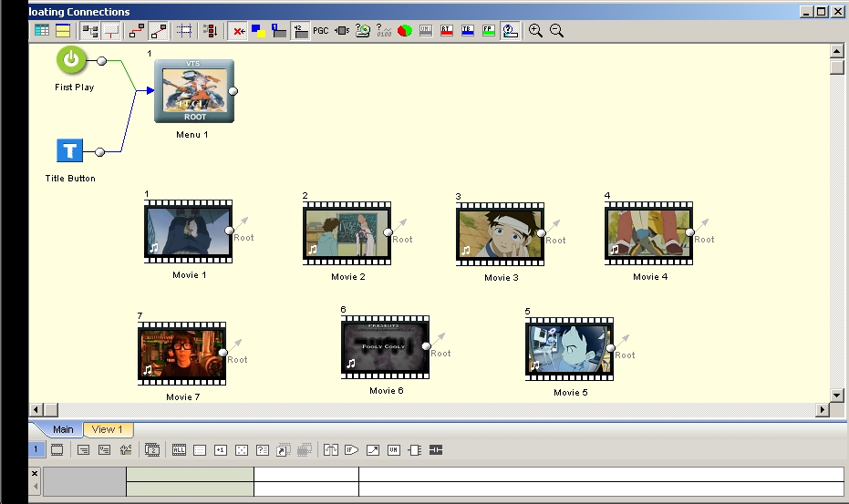Image resolution: width=849 pixels, height=504 pixels.
Task: Click the horizontal scrollbar right arrow
Action: coord(823,410)
